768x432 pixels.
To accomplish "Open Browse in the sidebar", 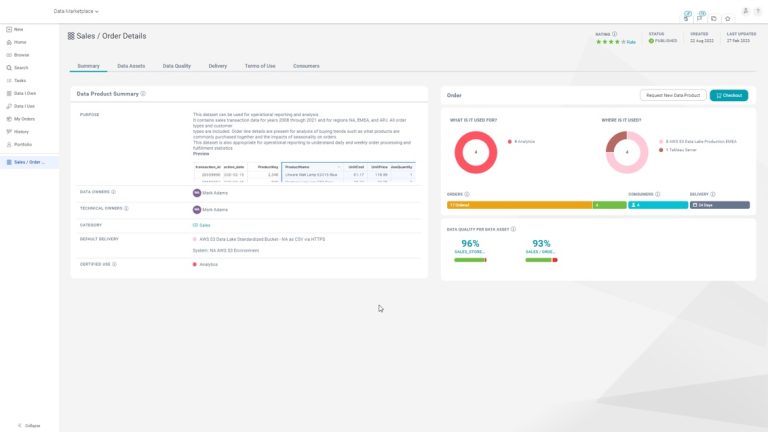I will coord(18,55).
